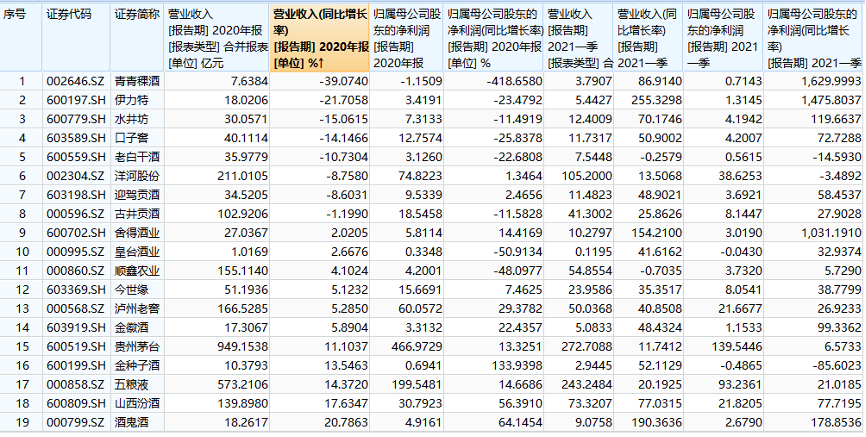The width and height of the screenshot is (866, 437).
Task: Select stock name 顺鑫农业
Action: (137, 271)
